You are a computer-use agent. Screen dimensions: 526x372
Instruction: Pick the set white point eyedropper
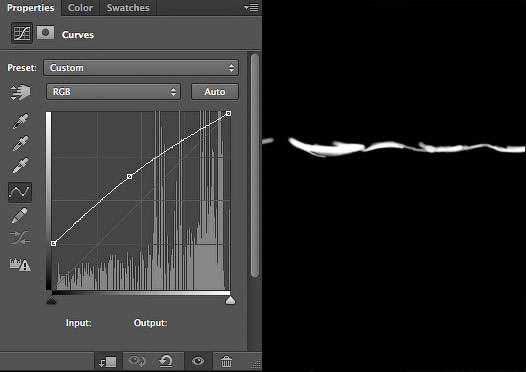click(x=20, y=165)
